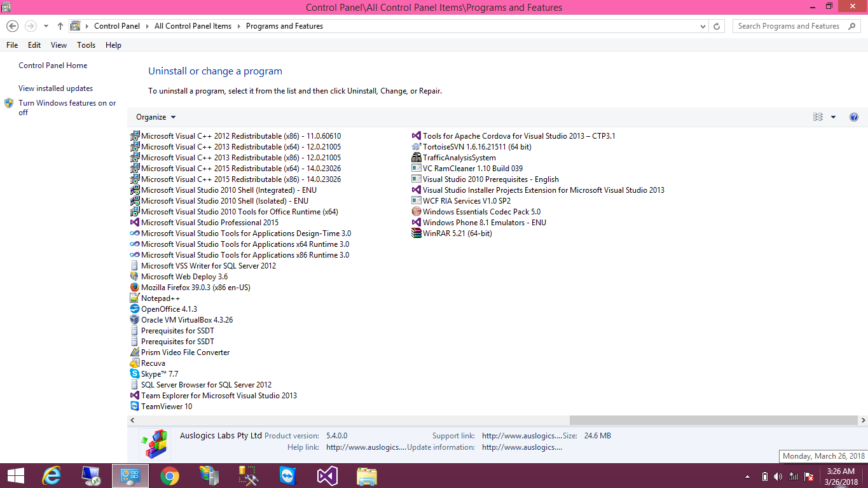
Task: Click the volume speaker tray icon
Action: pos(778,477)
